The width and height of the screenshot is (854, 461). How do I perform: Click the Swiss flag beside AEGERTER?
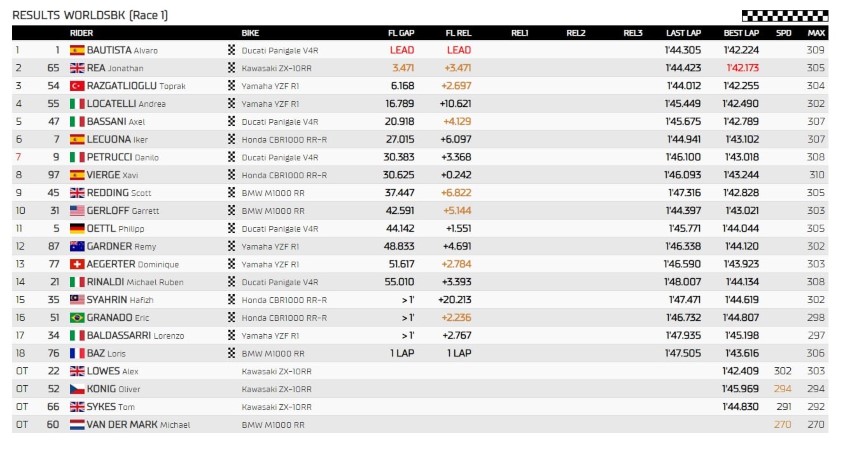(x=77, y=264)
